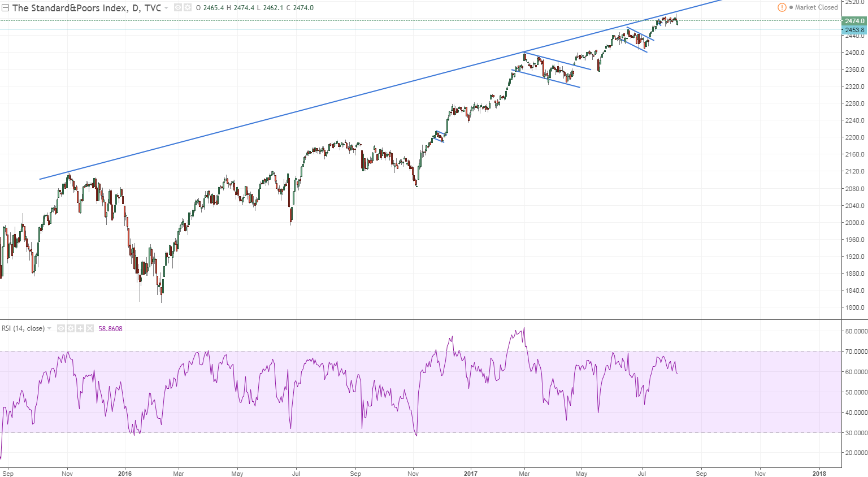Click the close price value C 2474.0

click(300, 8)
